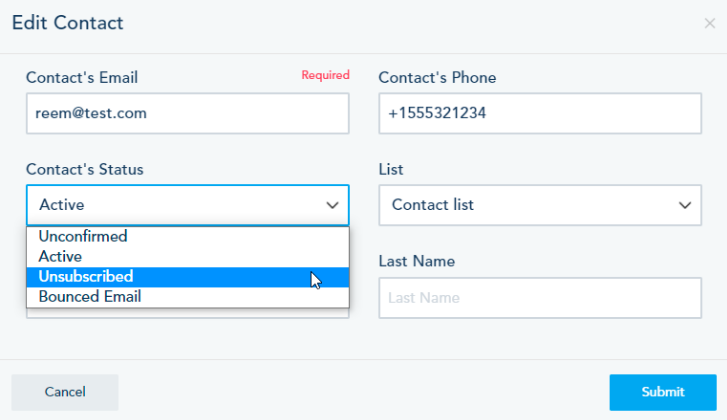Click the Contact's Status label
The height and width of the screenshot is (420, 727).
point(85,169)
